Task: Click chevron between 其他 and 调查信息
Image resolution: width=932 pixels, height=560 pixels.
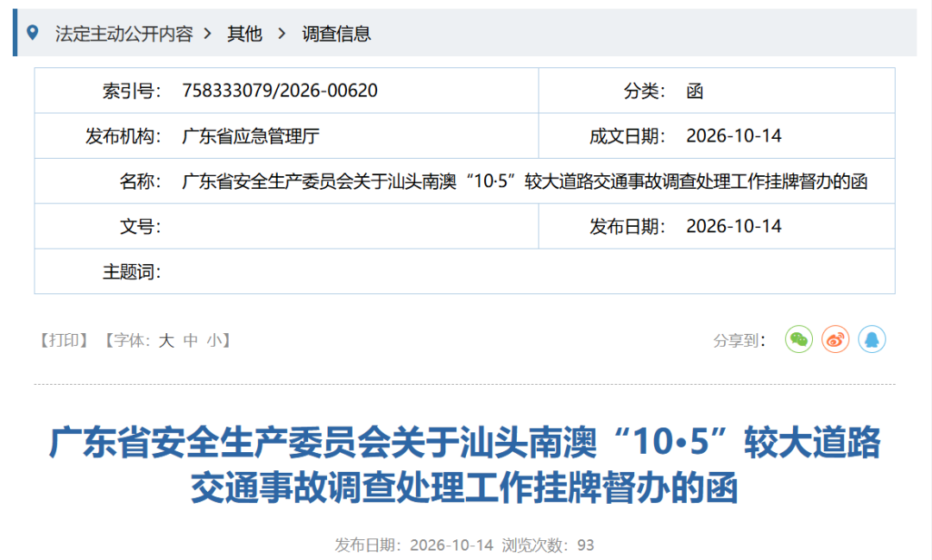Action: [281, 34]
